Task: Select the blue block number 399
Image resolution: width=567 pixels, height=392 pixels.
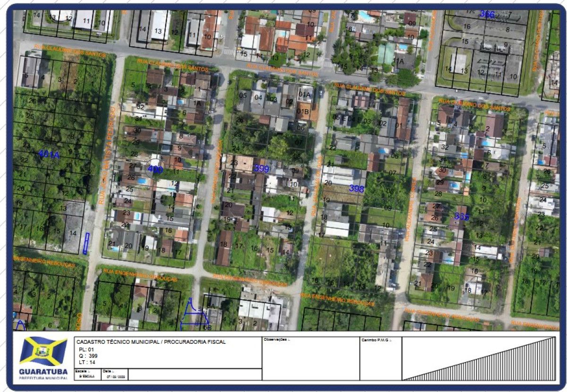Action: tap(261, 168)
